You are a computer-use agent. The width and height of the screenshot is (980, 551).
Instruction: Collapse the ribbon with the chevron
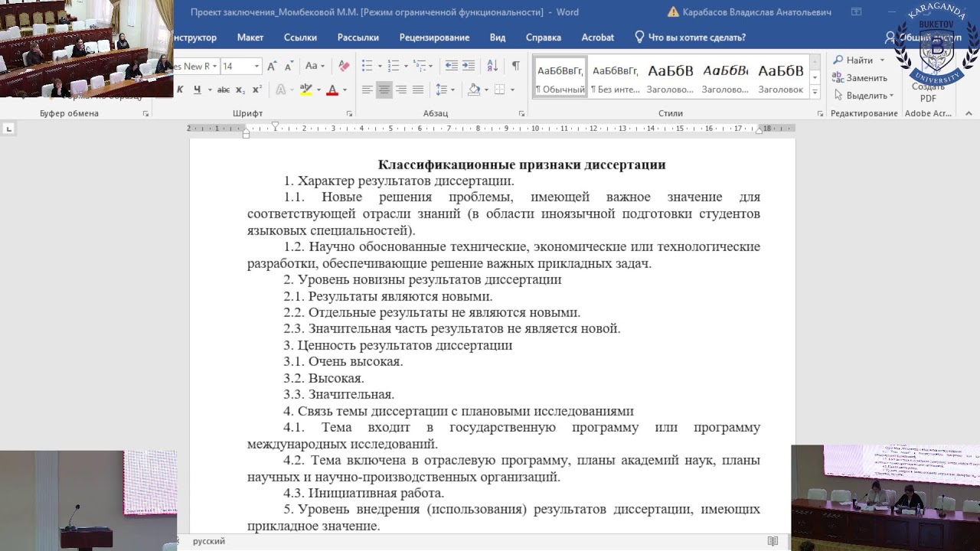pyautogui.click(x=969, y=113)
